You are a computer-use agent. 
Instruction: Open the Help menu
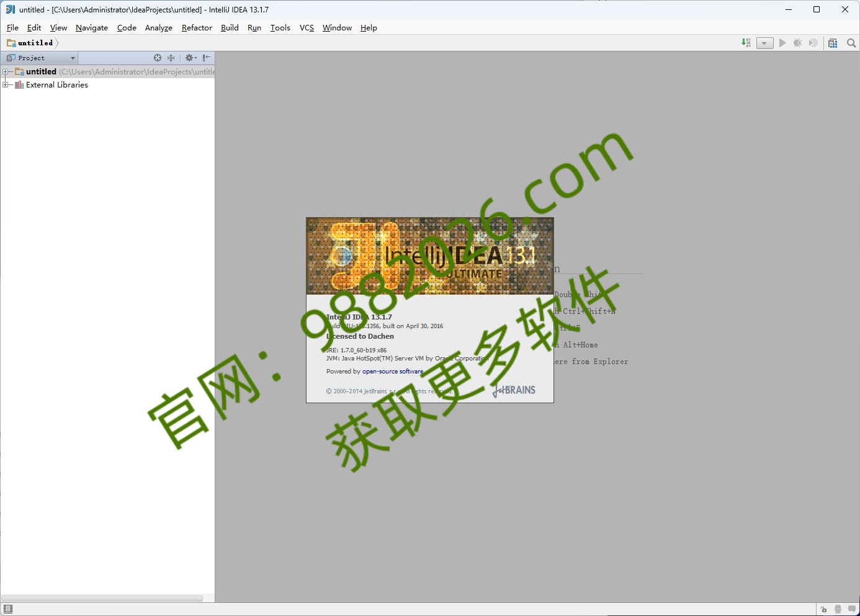(x=369, y=28)
